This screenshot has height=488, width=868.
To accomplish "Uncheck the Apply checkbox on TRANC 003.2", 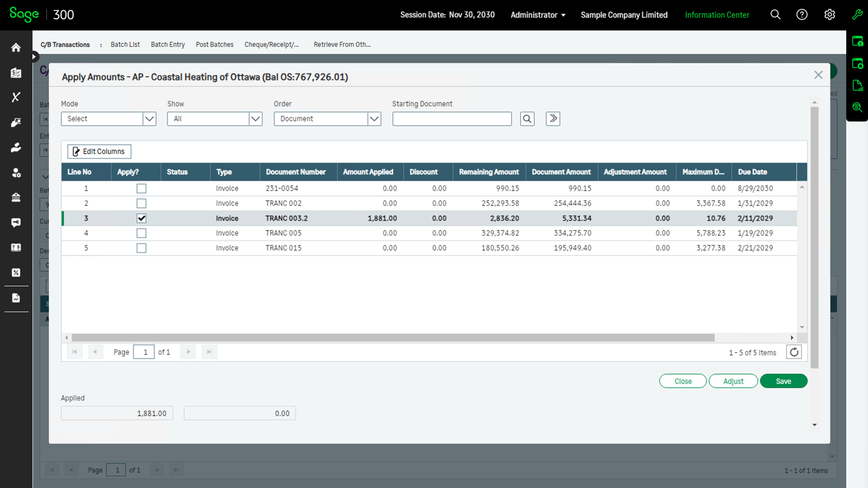I will click(x=142, y=218).
